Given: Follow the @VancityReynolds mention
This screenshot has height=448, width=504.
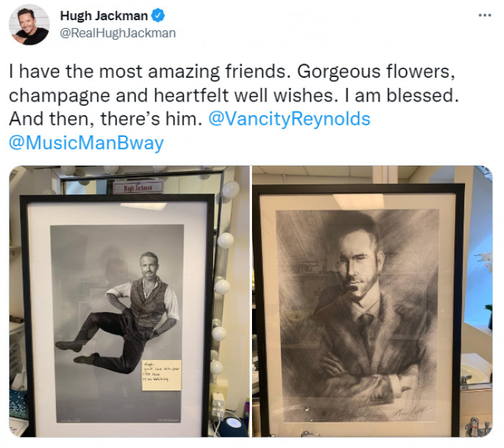Looking at the screenshot, I should click(x=289, y=119).
